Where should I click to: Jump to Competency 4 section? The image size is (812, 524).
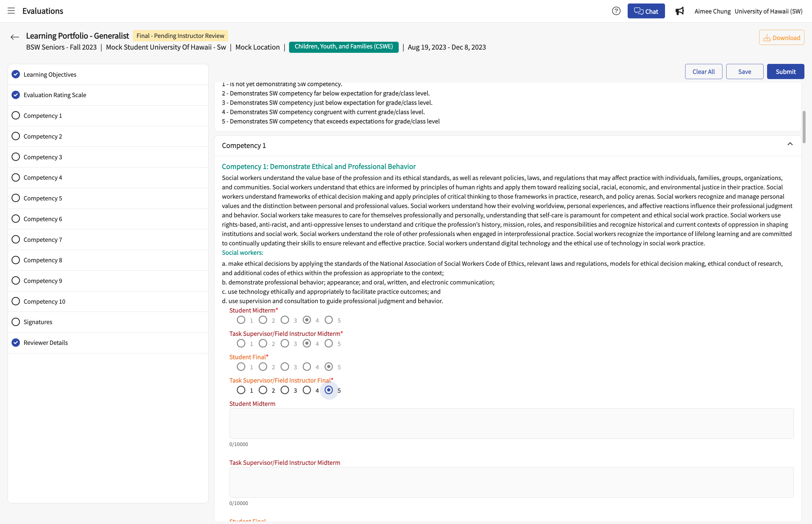[108, 177]
